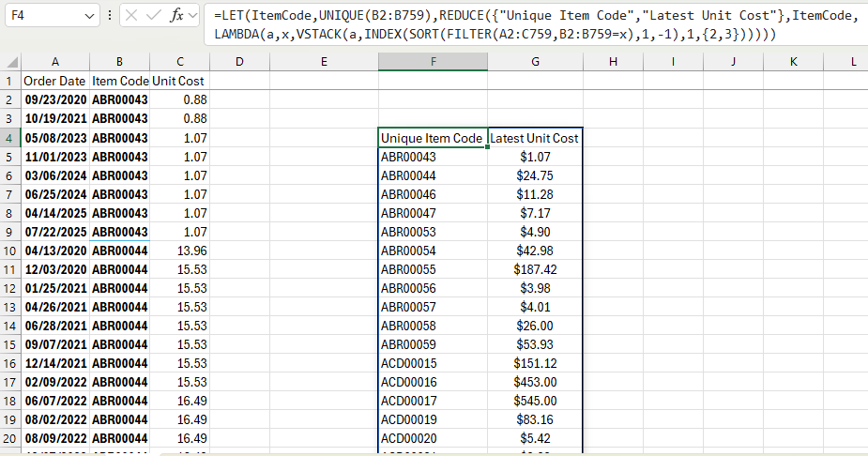The width and height of the screenshot is (868, 456).
Task: Select column D header
Action: [x=239, y=62]
